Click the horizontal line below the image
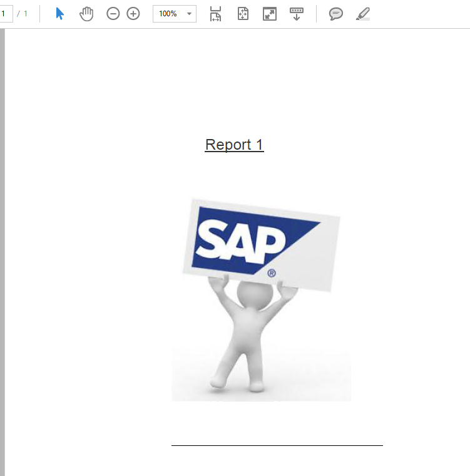 click(277, 445)
